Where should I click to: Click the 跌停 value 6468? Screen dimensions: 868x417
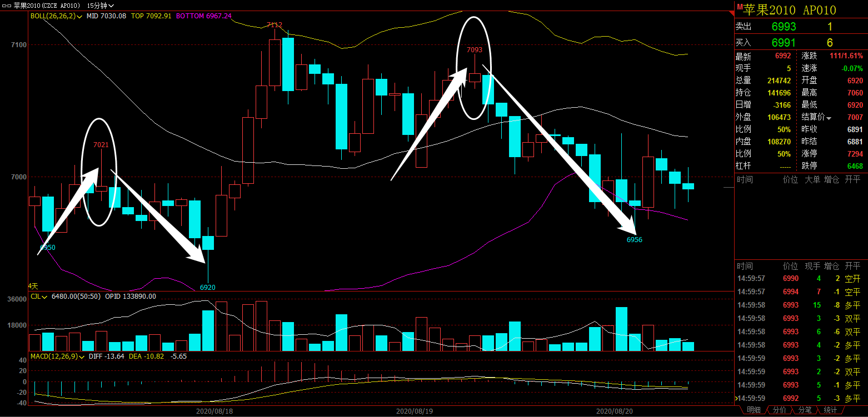pyautogui.click(x=855, y=166)
